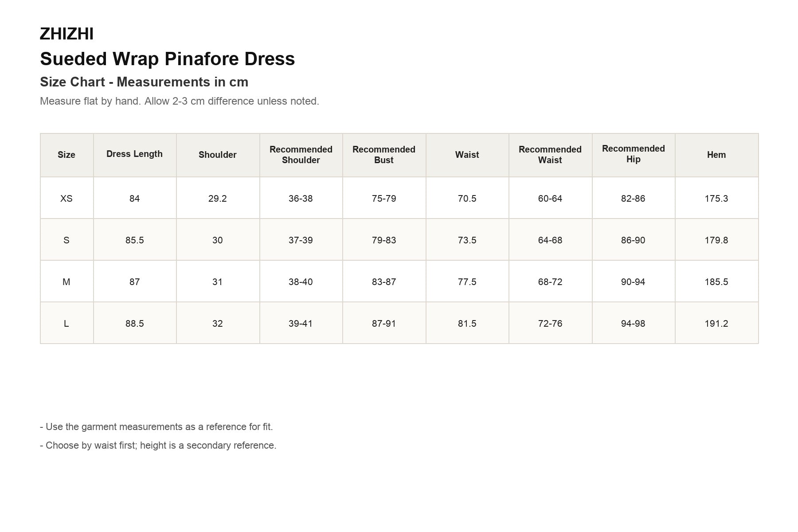Click the XS size row label
Screen dimensions: 798x532
tap(66, 198)
